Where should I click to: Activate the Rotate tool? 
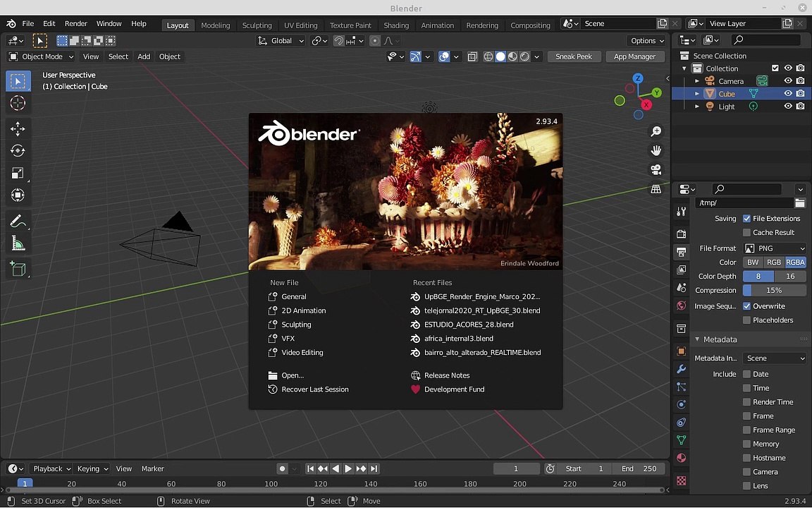point(18,151)
